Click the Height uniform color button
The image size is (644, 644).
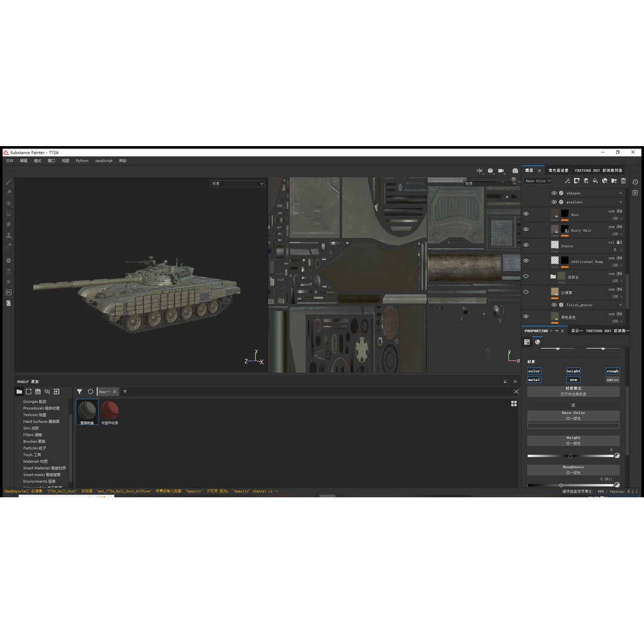[x=574, y=441]
